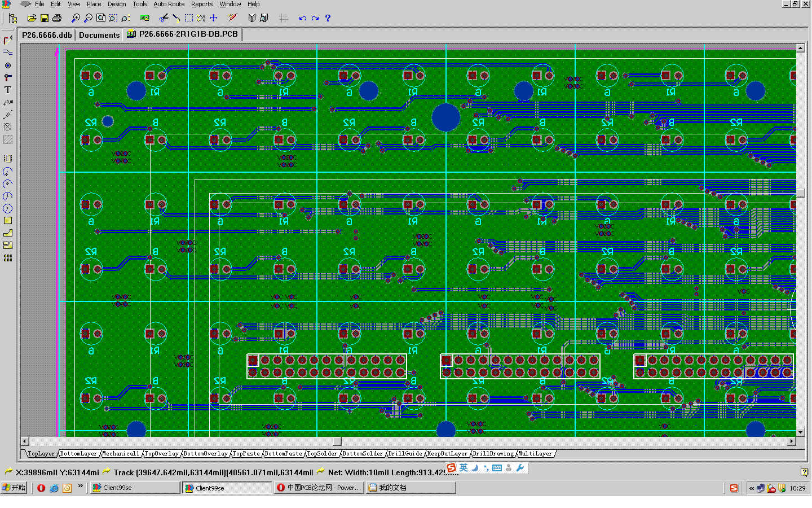Redo the last undone action

pos(315,18)
